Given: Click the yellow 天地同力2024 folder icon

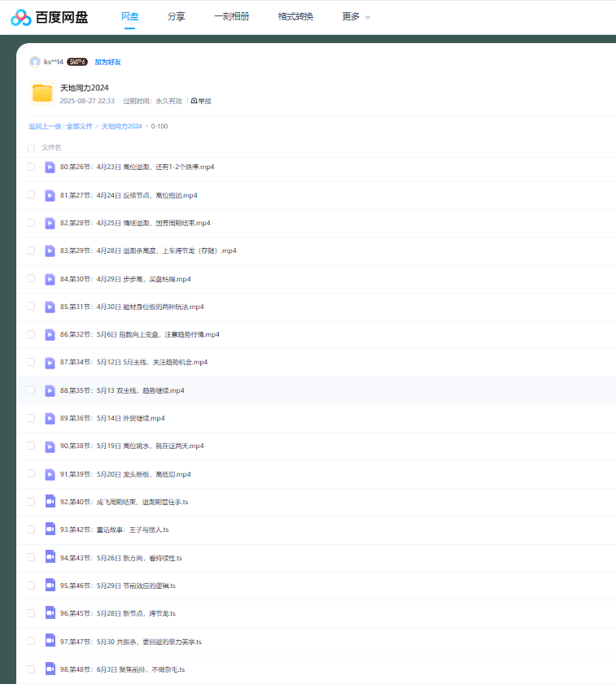Looking at the screenshot, I should pyautogui.click(x=42, y=93).
